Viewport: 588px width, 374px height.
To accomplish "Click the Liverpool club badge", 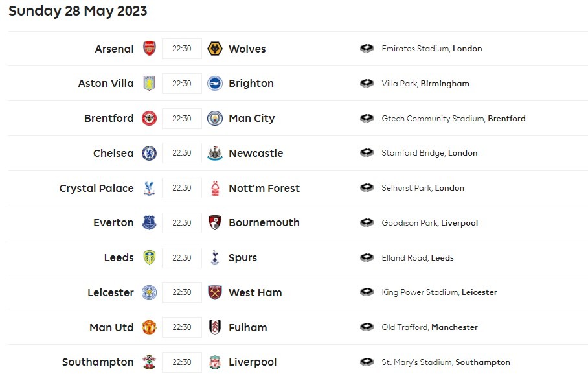I will [214, 362].
